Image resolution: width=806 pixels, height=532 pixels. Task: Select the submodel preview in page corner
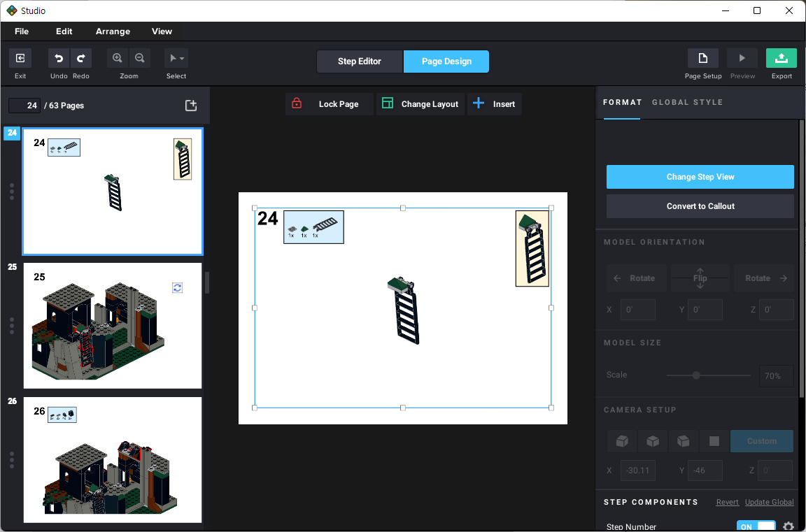click(x=532, y=249)
